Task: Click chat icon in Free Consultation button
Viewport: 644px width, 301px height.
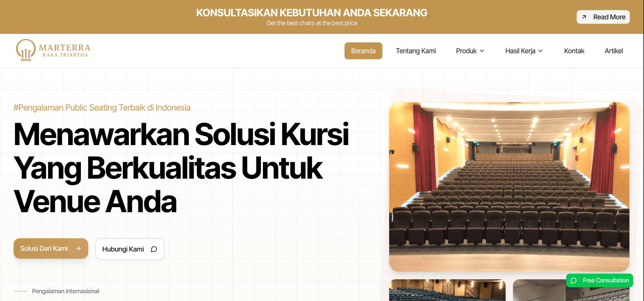Action: tap(574, 280)
